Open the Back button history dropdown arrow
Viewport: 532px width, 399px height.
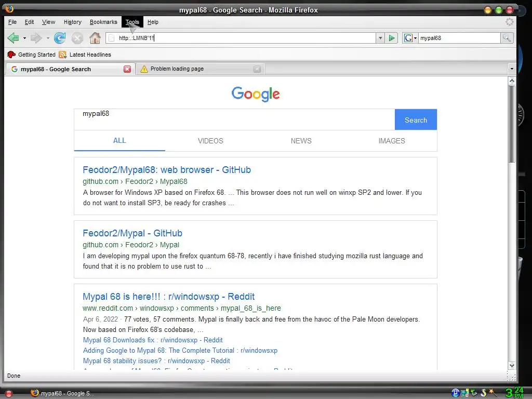24,38
